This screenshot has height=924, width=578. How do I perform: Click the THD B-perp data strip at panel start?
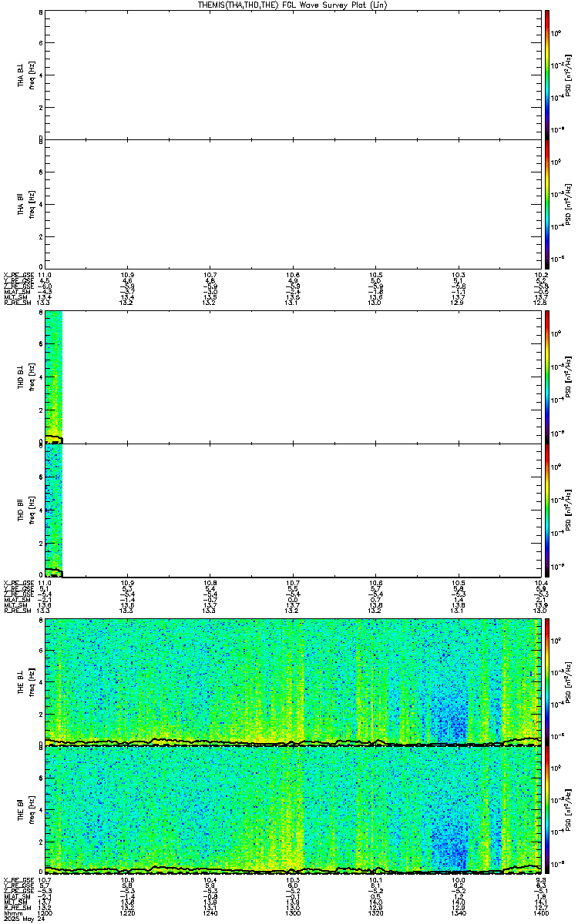click(x=53, y=377)
